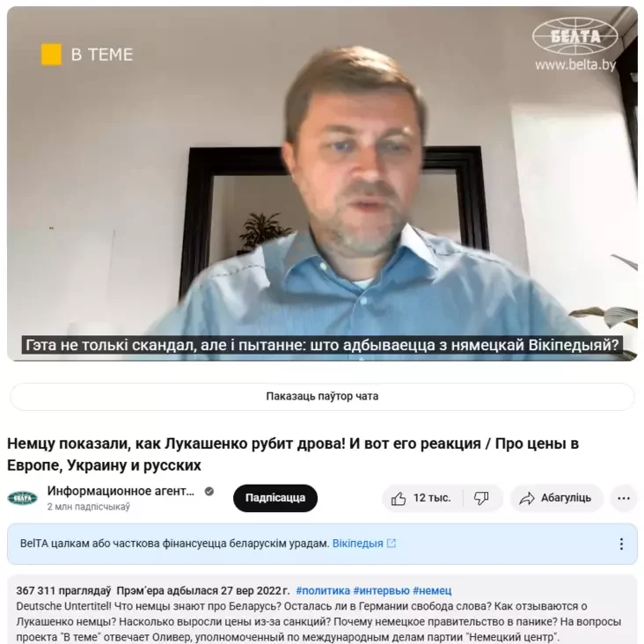Click the verified channel checkmark badge
Viewport: 644px width, 644px height.
209,491
